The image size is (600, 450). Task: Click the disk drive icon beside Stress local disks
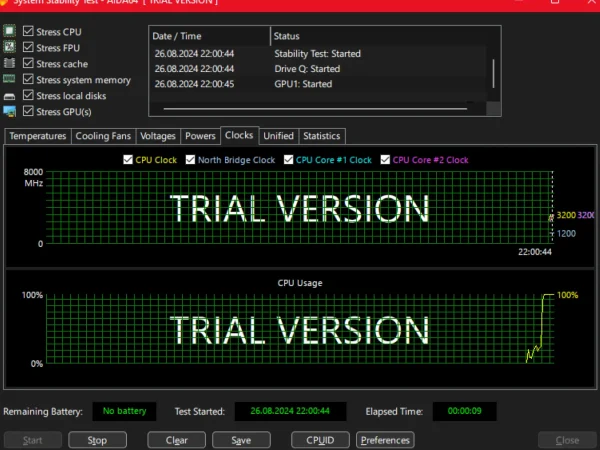pyautogui.click(x=9, y=96)
